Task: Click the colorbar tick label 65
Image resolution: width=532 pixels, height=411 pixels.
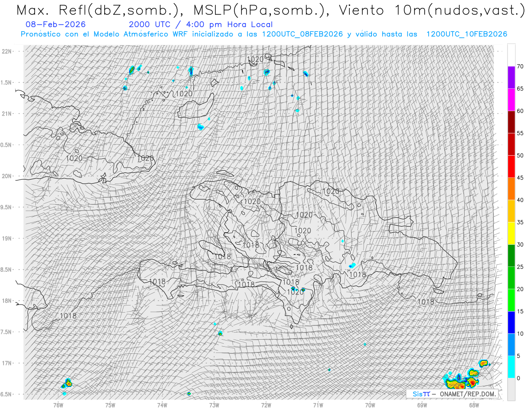Action: [520, 89]
